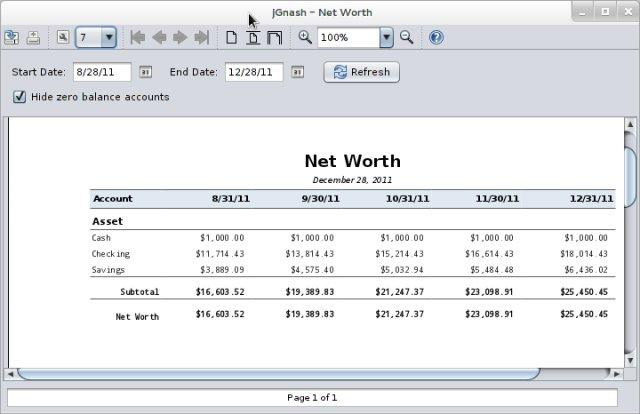Go to first page arrow
Screen dimensions: 640x414
(x=138, y=38)
